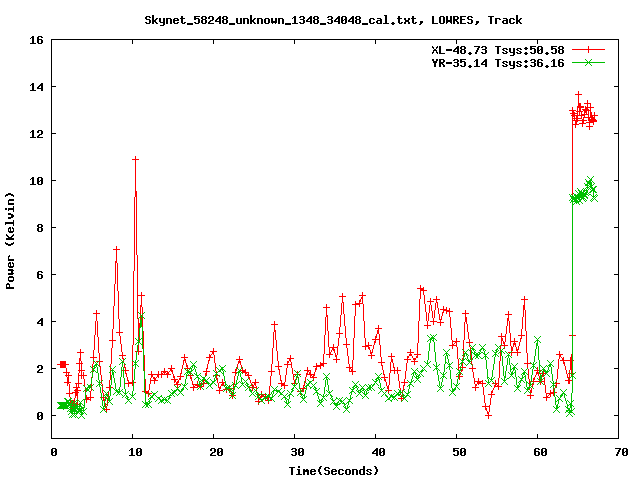Click the y-axis tick label 12
The width and height of the screenshot is (640, 480).
tap(36, 134)
